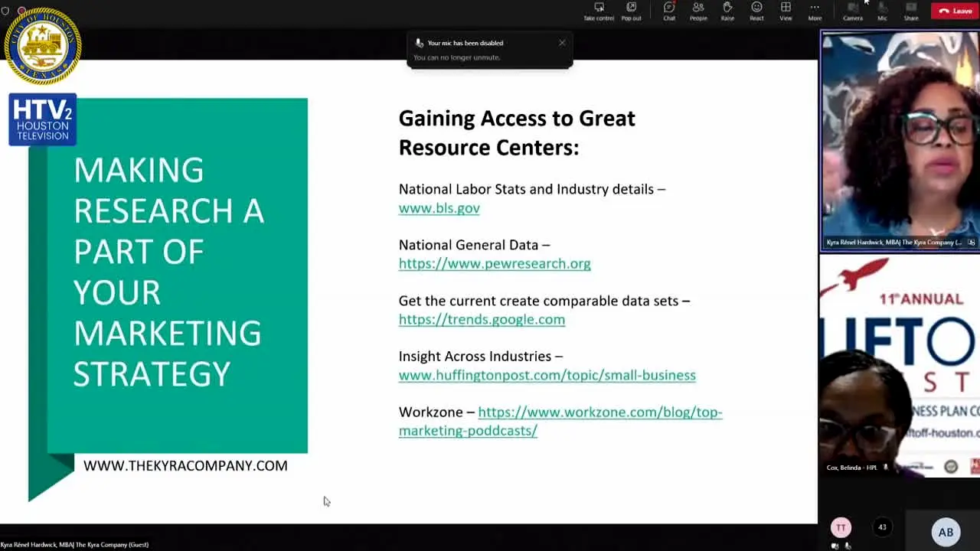Image resolution: width=980 pixels, height=551 pixels.
Task: Click the presenter name label at bottom left
Action: [x=75, y=545]
